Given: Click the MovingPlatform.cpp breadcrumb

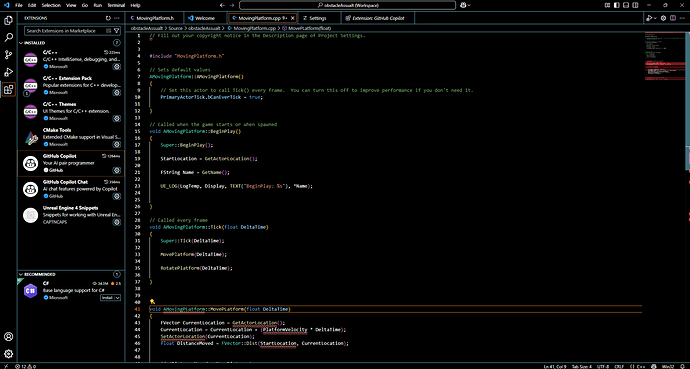Looking at the screenshot, I should pos(255,28).
